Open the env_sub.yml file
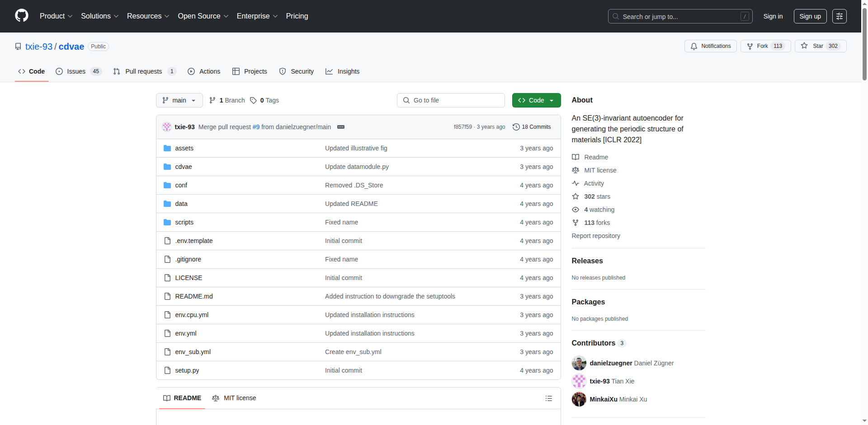This screenshot has width=868, height=425. point(193,352)
